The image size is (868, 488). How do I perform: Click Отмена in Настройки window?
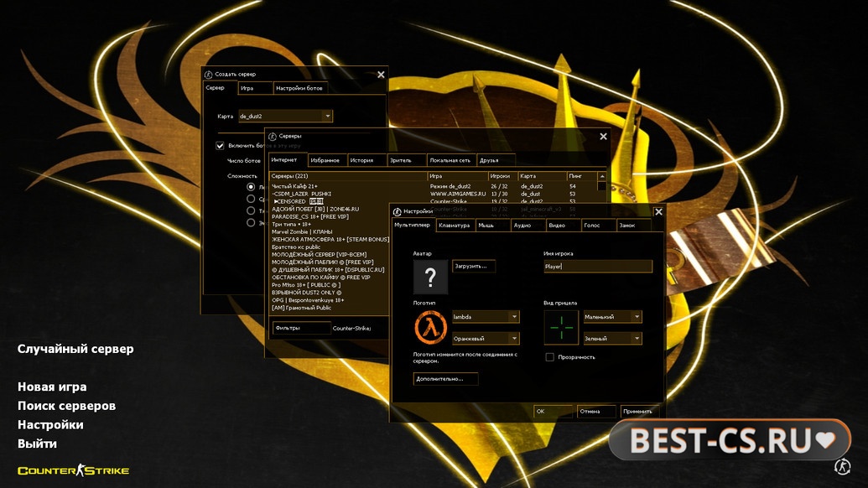click(596, 412)
